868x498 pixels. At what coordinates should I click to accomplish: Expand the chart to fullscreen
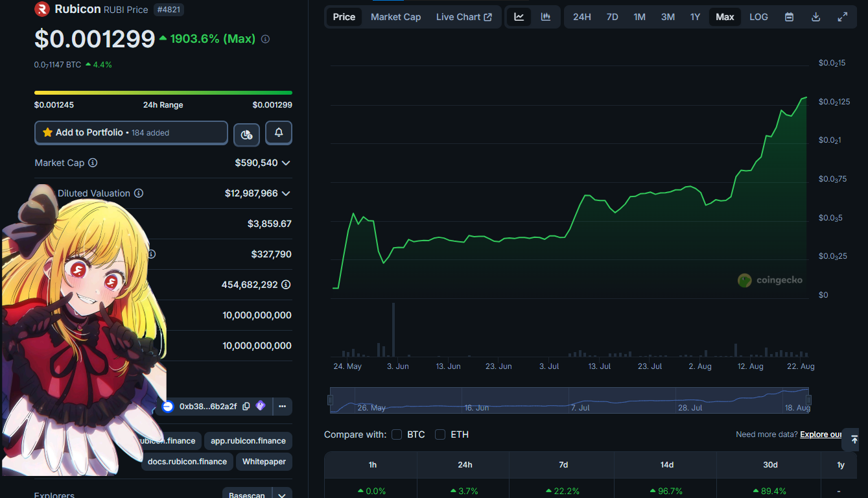[842, 17]
